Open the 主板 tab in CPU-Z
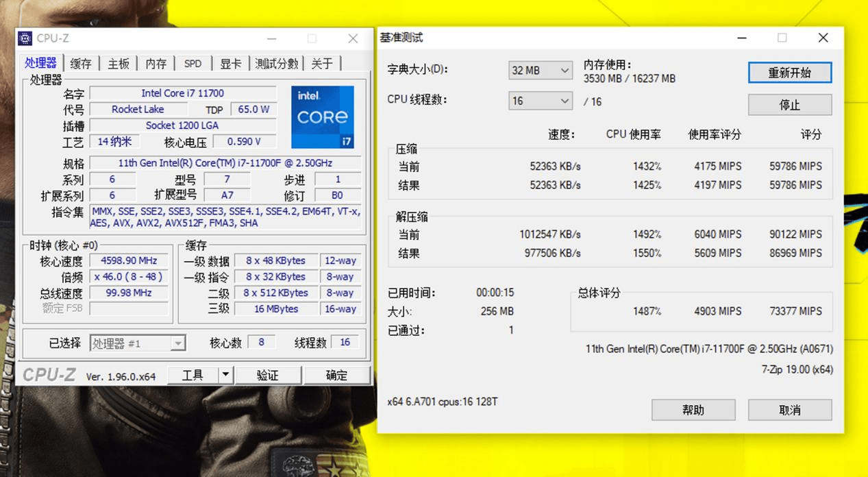This screenshot has height=477, width=868. click(118, 64)
